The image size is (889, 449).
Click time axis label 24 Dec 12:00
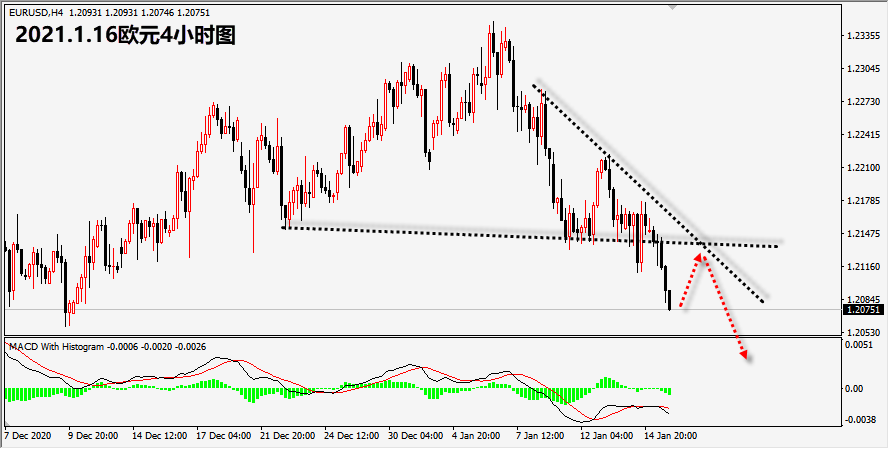(352, 436)
